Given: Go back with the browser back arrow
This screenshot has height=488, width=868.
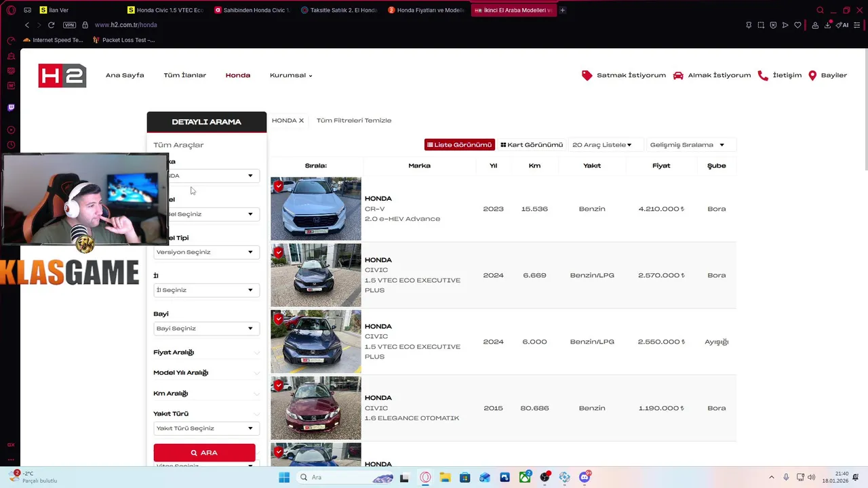Looking at the screenshot, I should tap(27, 25).
